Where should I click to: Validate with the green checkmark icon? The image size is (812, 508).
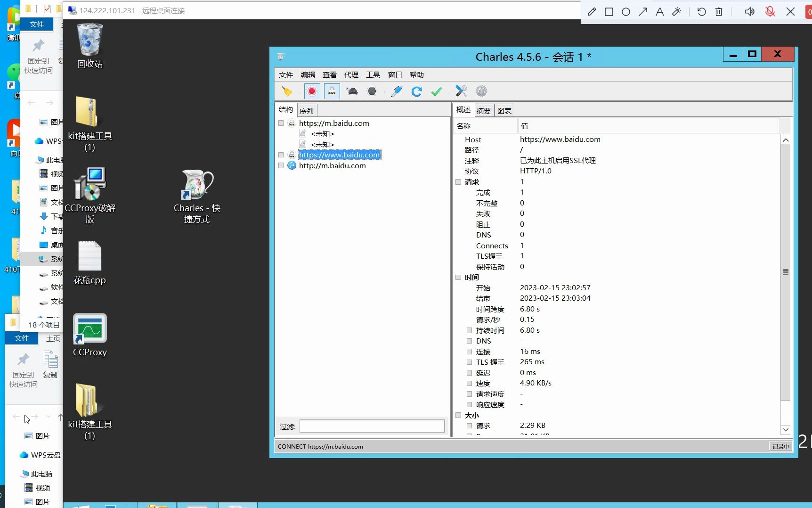tap(437, 91)
